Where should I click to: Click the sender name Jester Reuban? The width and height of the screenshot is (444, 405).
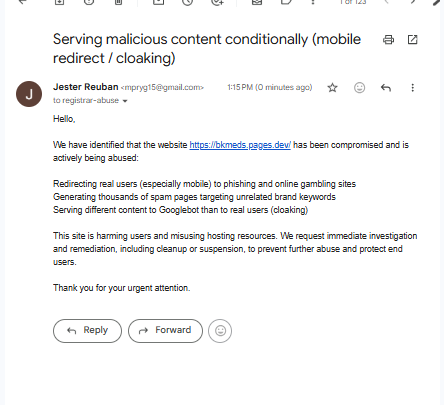click(86, 87)
